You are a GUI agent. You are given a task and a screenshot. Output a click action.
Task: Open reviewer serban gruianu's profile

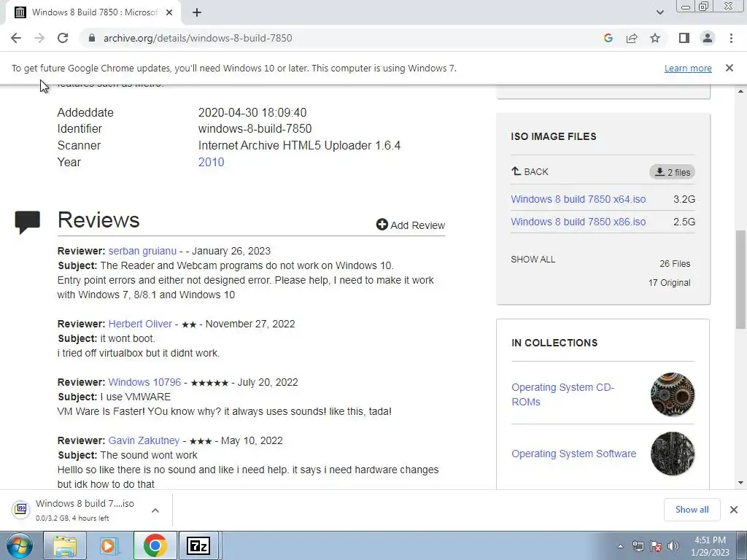click(x=142, y=251)
